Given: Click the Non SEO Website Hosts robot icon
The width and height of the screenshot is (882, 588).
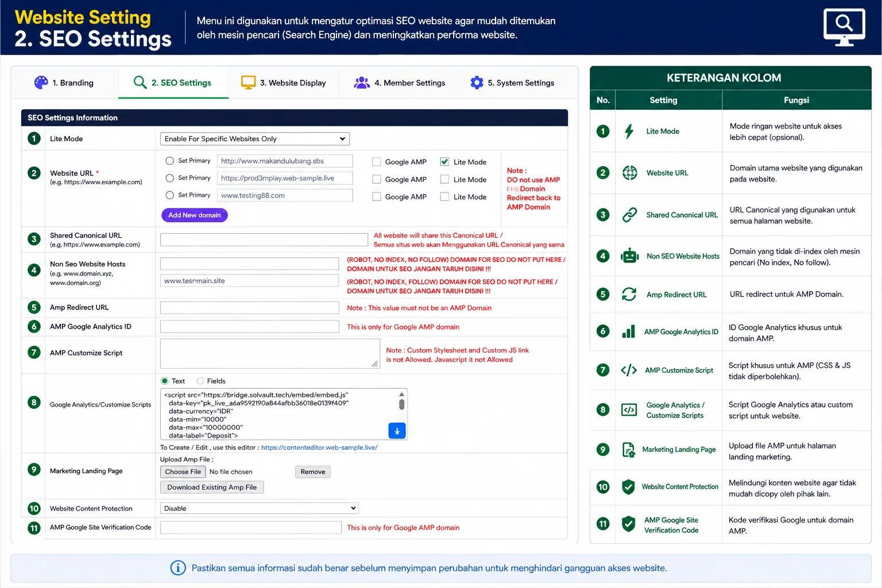Looking at the screenshot, I should pos(630,256).
